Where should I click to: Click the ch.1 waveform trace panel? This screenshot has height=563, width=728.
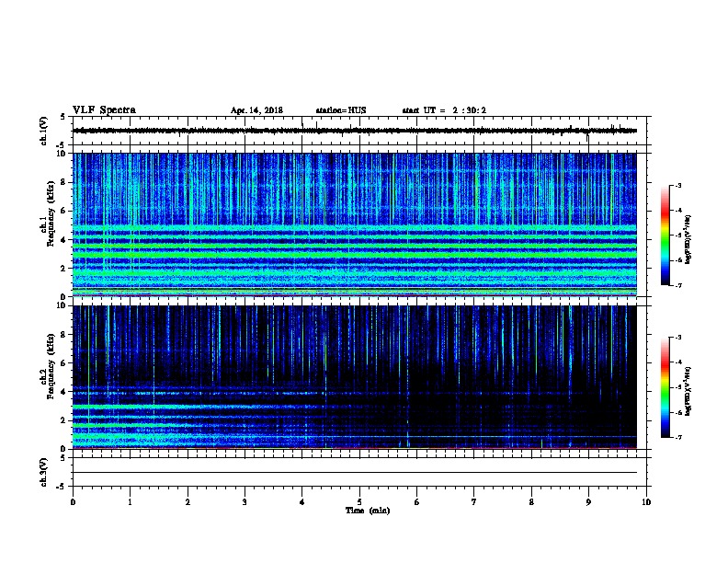tap(358, 131)
